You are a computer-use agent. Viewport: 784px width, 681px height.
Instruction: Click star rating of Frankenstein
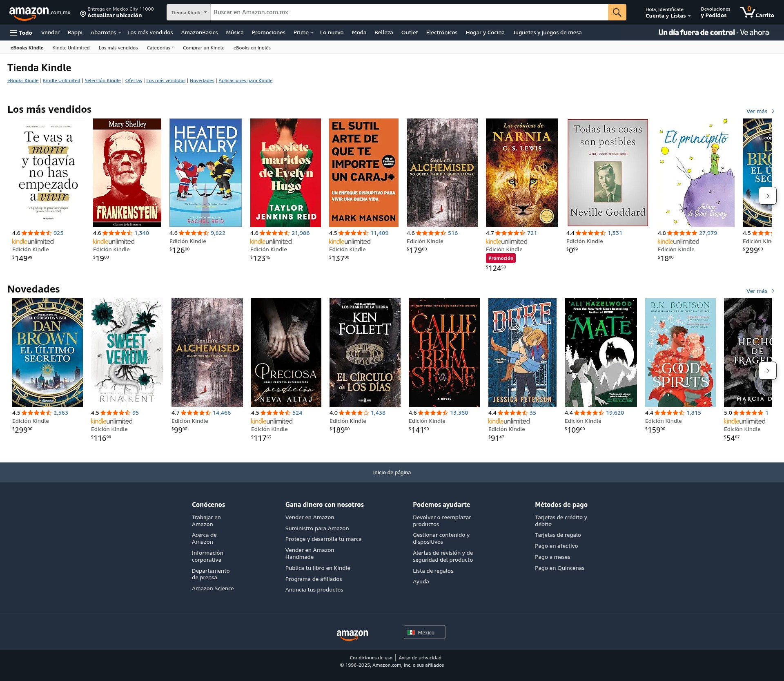tap(117, 233)
